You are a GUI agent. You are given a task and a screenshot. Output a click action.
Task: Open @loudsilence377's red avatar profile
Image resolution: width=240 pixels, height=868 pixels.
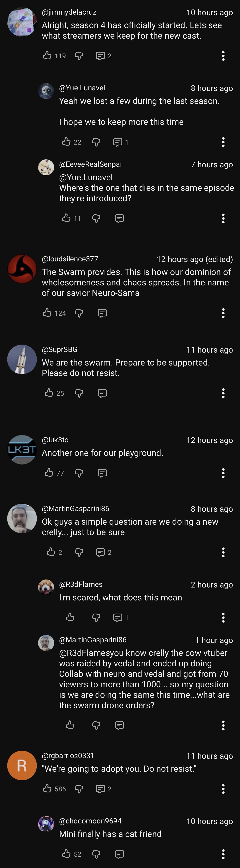point(22,269)
